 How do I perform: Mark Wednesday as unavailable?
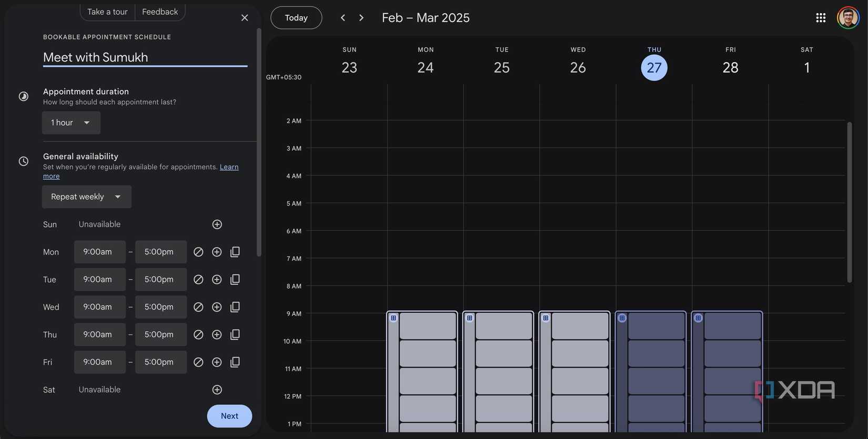click(198, 307)
